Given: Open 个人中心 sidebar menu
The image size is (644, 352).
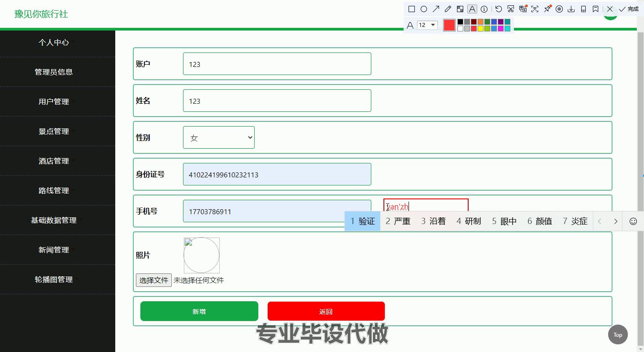Looking at the screenshot, I should click(x=54, y=42).
